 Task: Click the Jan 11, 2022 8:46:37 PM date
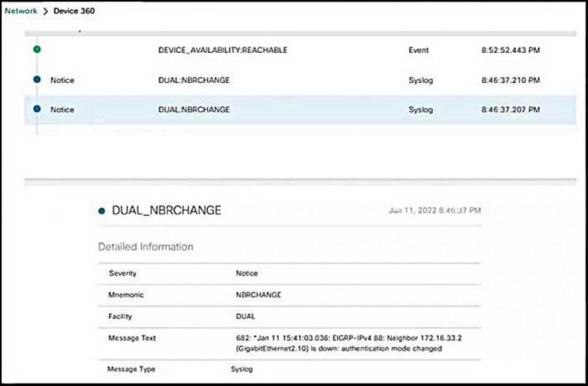tap(435, 211)
